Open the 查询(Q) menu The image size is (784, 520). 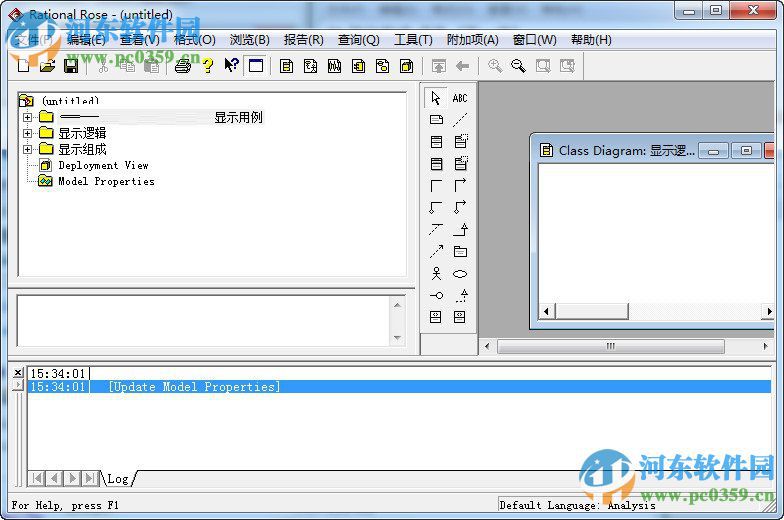[358, 40]
